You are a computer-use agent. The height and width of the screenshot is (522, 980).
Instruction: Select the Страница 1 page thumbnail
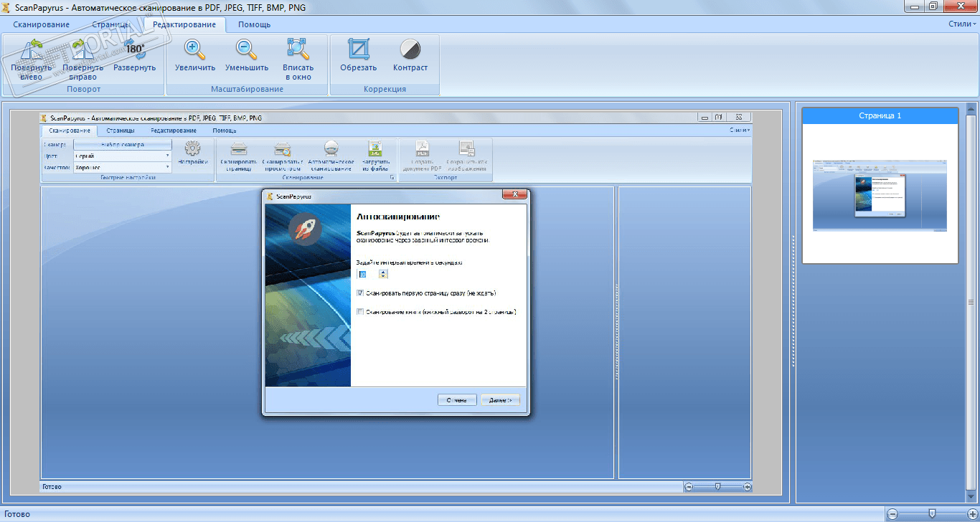point(880,185)
